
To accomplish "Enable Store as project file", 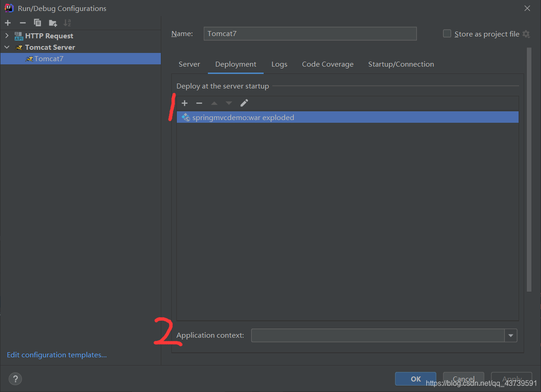I will (446, 33).
